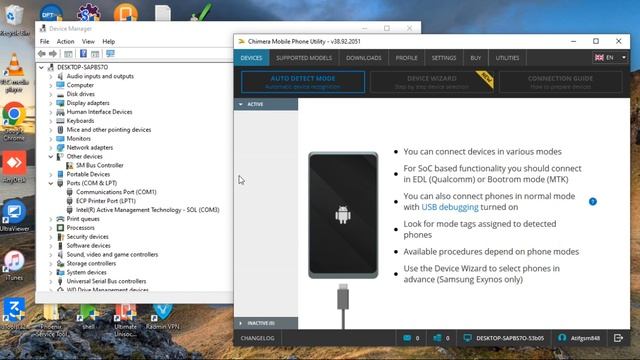Select the Storage controllers tree item

(91, 264)
